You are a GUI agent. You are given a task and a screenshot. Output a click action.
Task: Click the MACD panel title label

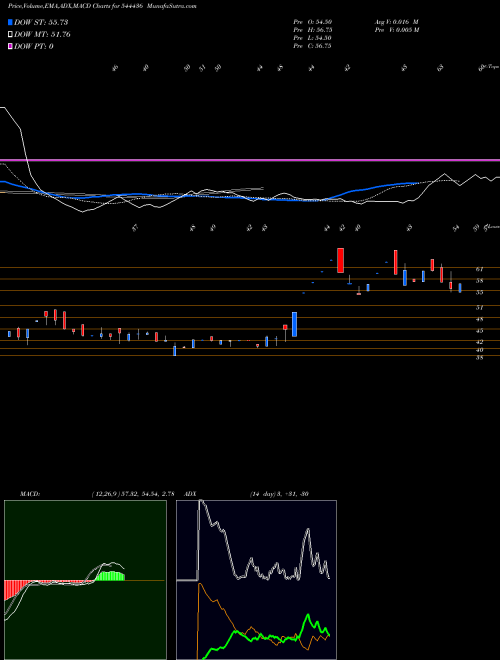(30, 494)
